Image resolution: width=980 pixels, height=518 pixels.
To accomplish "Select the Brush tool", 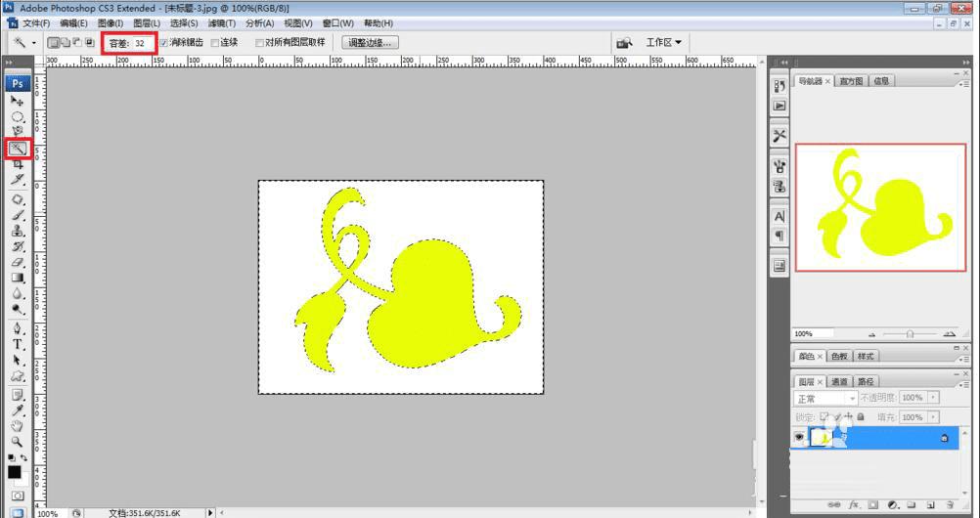I will [17, 216].
